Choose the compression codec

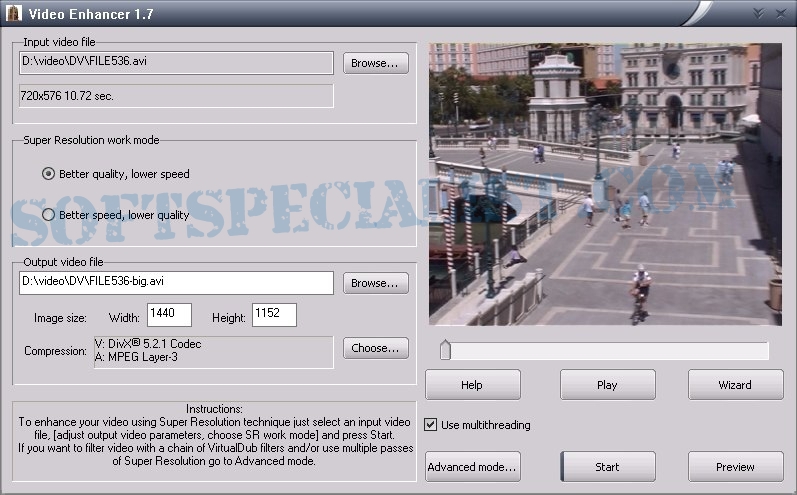tap(376, 348)
